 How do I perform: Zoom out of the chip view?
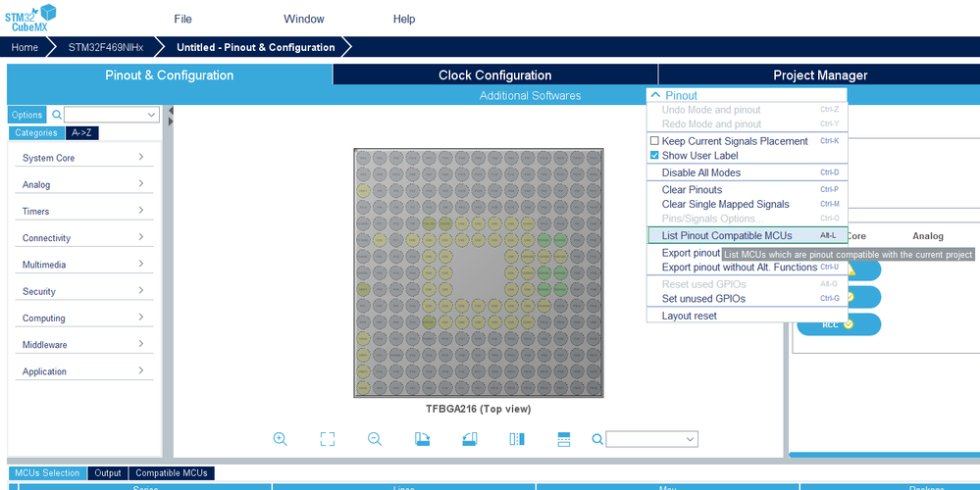pos(375,439)
